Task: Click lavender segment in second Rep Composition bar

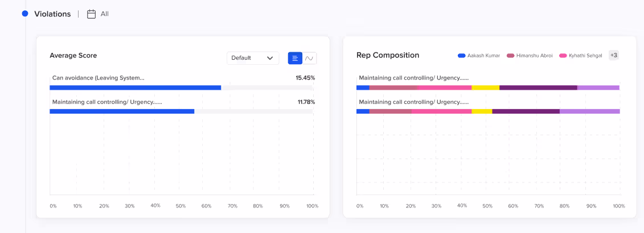Action: point(589,111)
